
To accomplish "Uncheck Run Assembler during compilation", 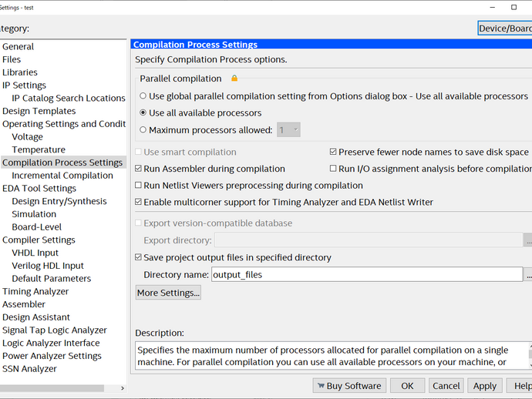I will pos(138,169).
